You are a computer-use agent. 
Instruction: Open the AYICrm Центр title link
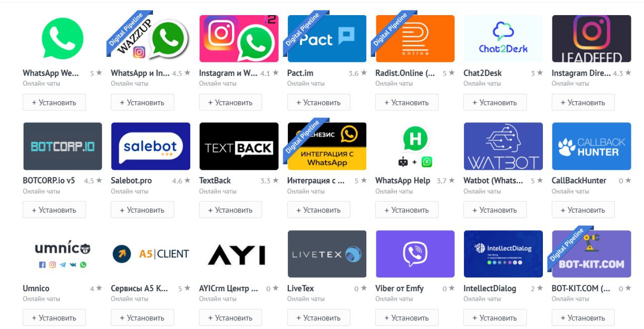(x=229, y=289)
